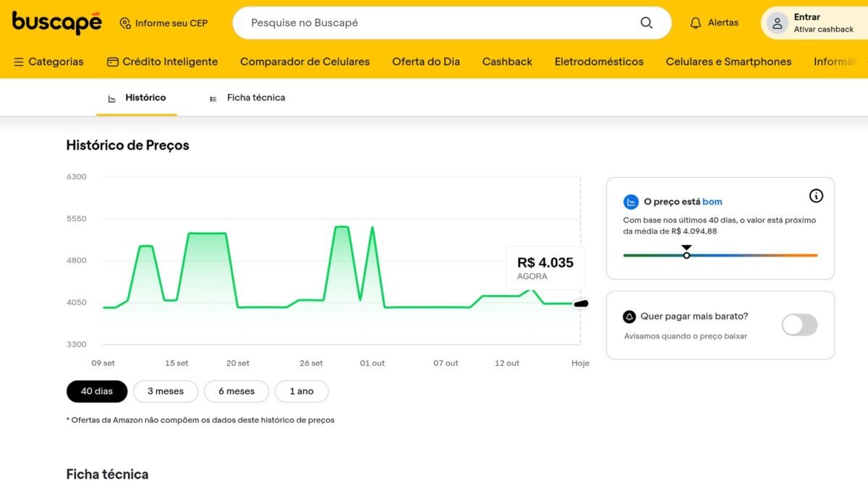Click the '26 set' axis label
The image size is (868, 488).
[311, 364]
